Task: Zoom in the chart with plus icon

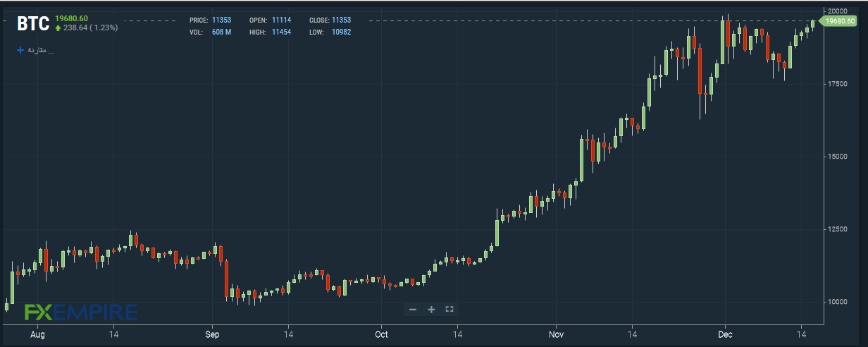Action: click(x=431, y=310)
